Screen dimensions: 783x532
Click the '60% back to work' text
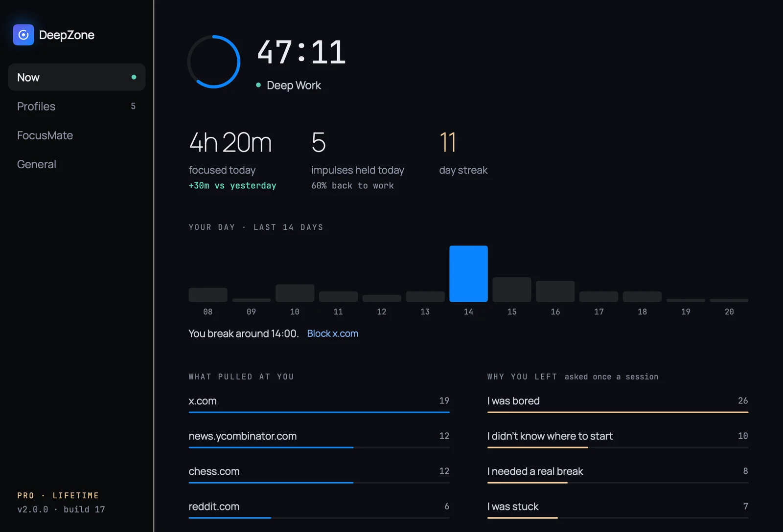click(x=352, y=186)
